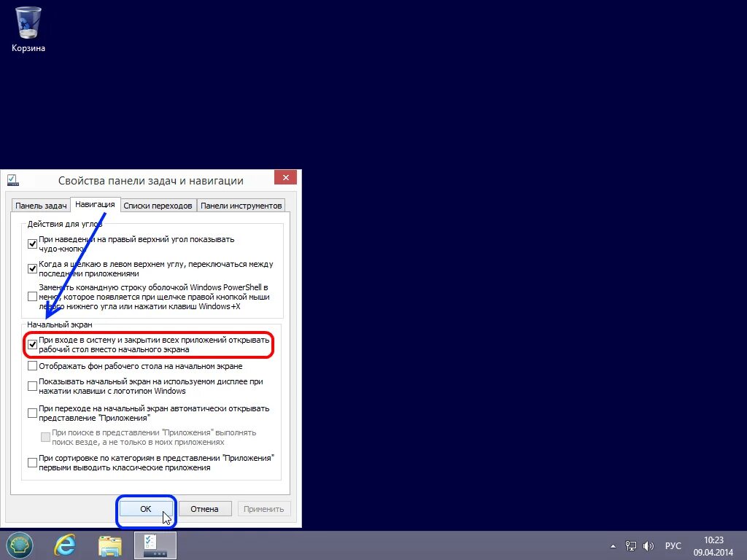The width and height of the screenshot is (747, 560).
Task: Check show Start on the display in use
Action: (32, 386)
